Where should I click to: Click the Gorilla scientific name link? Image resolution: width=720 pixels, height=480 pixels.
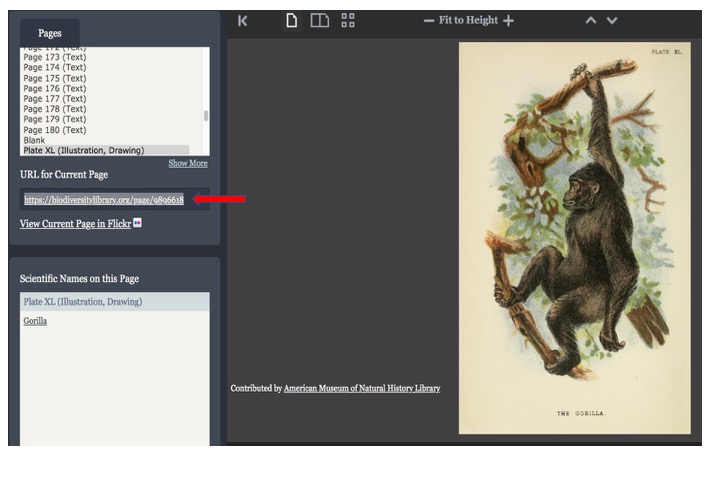click(35, 321)
